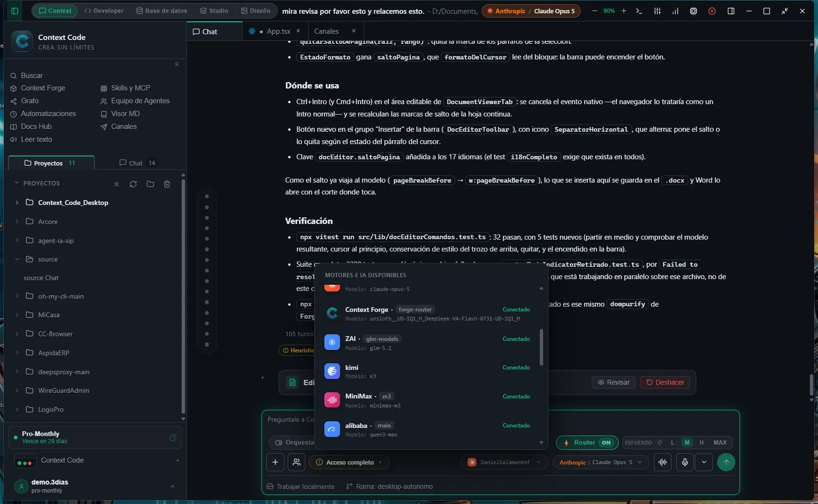The width and height of the screenshot is (818, 504).
Task: Collapse the PROYECTOS section chevron
Action: click(x=17, y=183)
